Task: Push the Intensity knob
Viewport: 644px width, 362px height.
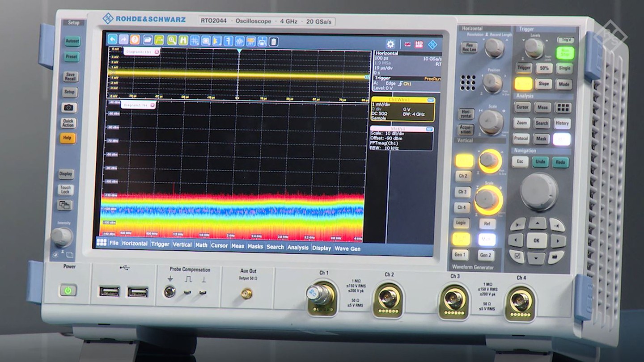Action: [x=62, y=237]
